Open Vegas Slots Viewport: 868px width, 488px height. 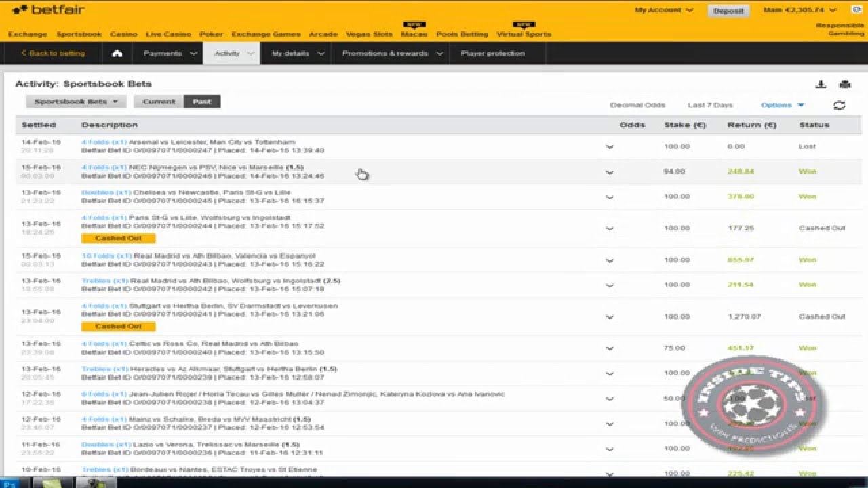[369, 34]
